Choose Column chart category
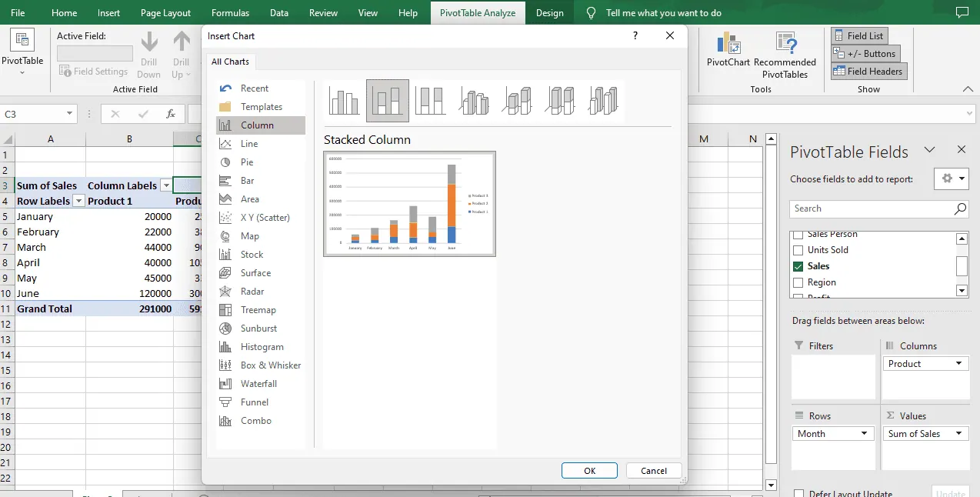The height and width of the screenshot is (497, 980). pos(261,125)
